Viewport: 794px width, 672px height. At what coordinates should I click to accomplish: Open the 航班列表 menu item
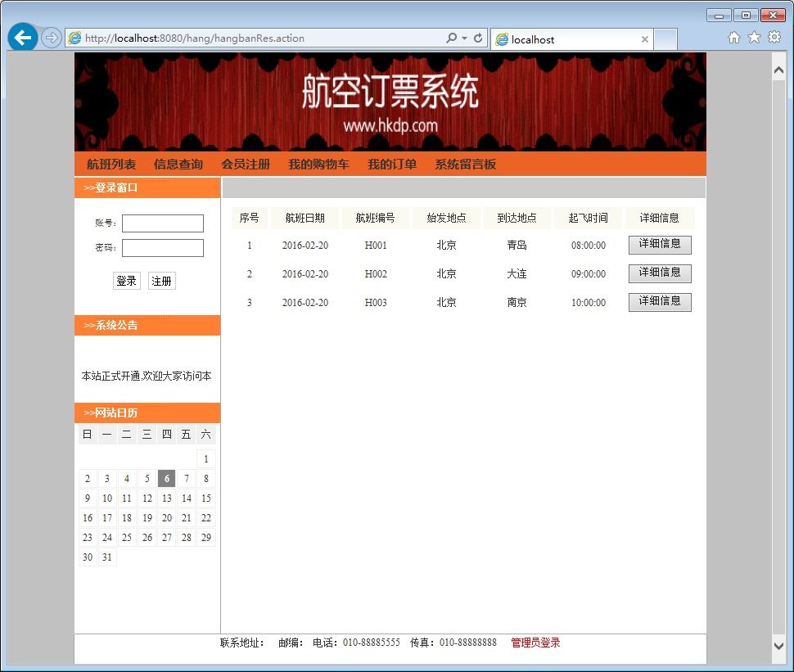coord(111,164)
